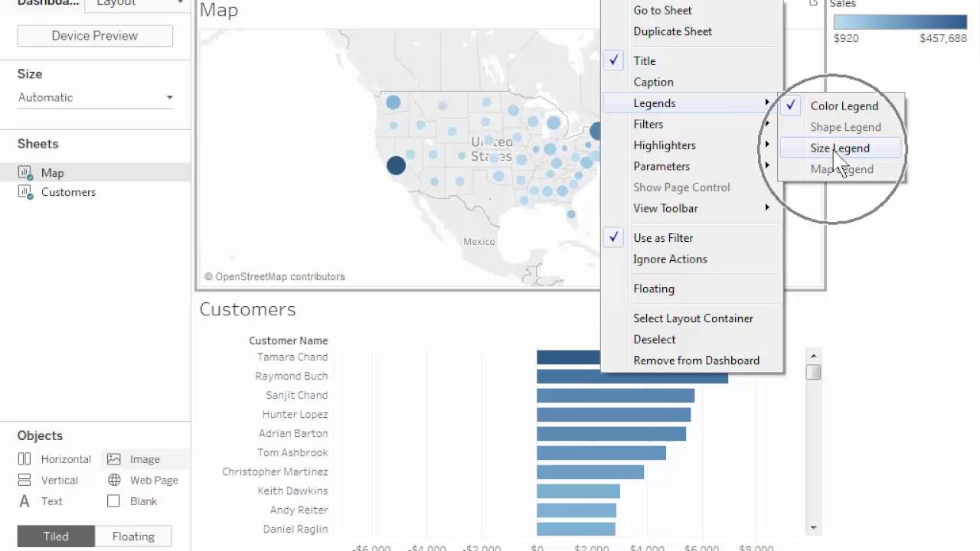Select the Image object icon
Screen dimensions: 980x551
coord(114,459)
